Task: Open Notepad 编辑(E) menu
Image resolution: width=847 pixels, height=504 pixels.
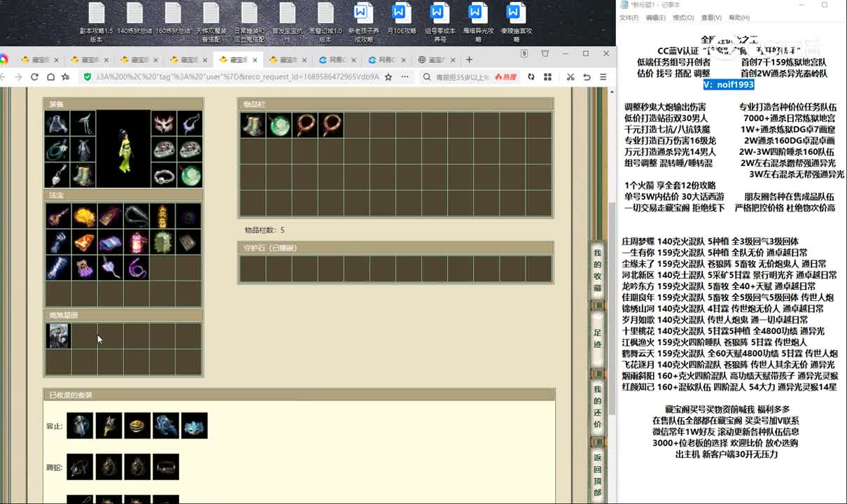Action: coord(655,17)
